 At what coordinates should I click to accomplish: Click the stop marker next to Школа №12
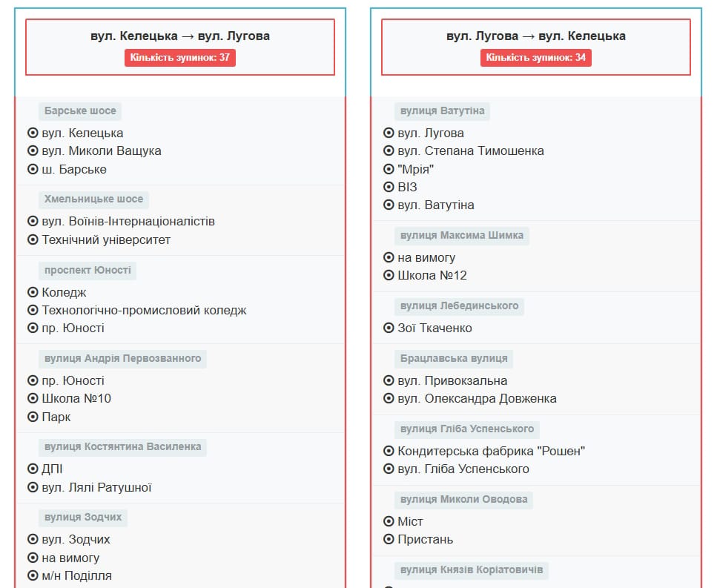point(389,276)
